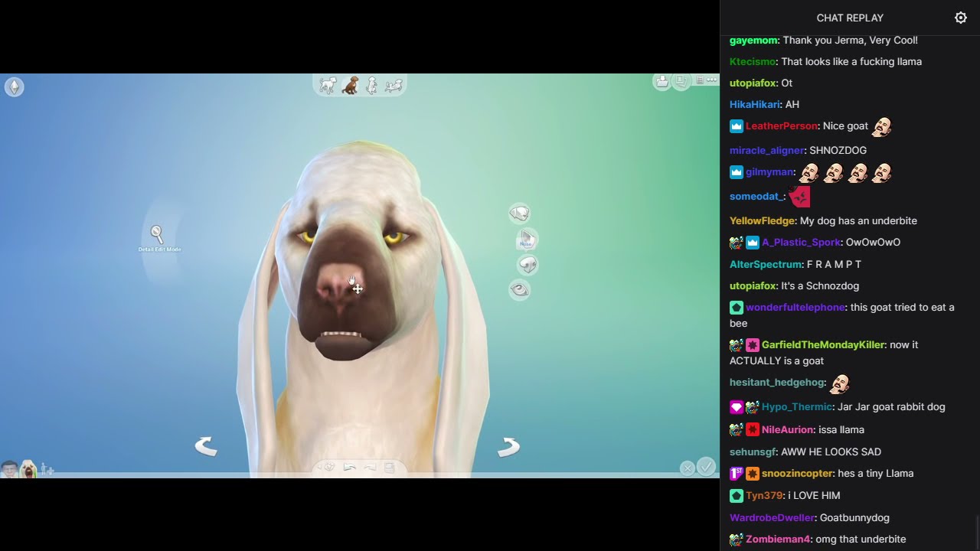Click username hesitant_hedgehog in chat
This screenshot has width=980, height=551.
(x=777, y=382)
